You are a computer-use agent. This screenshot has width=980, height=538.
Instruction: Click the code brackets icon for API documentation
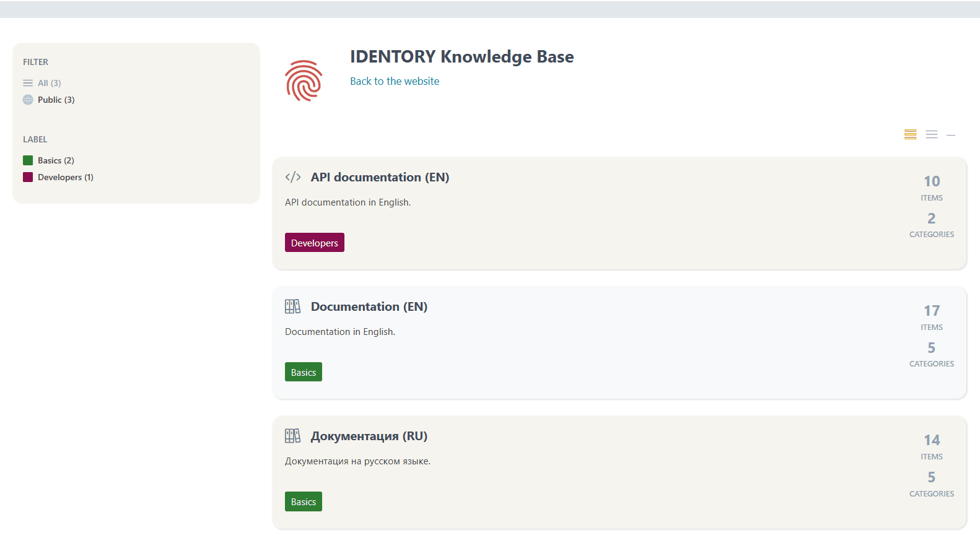pyautogui.click(x=293, y=177)
